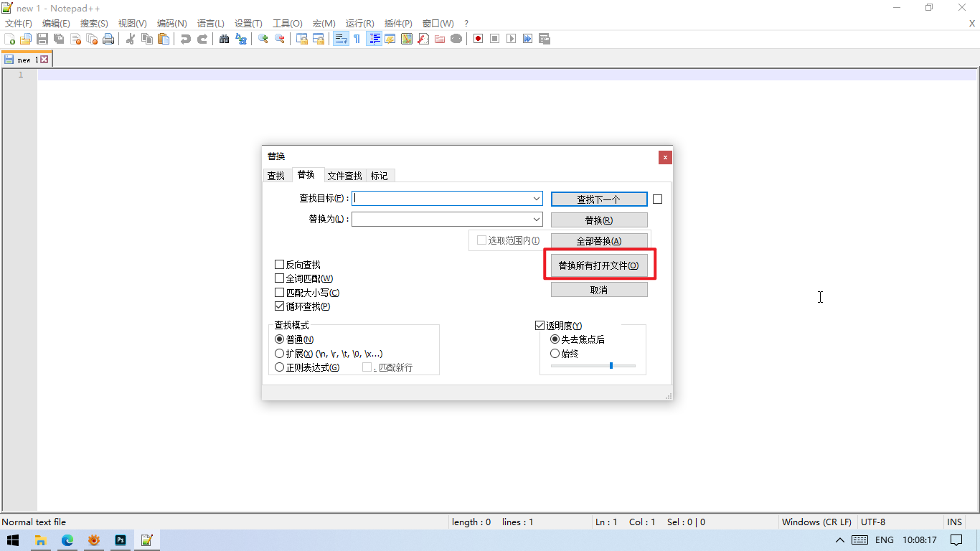This screenshot has height=551, width=980.
Task: Expand the 查找目标 history dropdown arrow
Action: 537,199
